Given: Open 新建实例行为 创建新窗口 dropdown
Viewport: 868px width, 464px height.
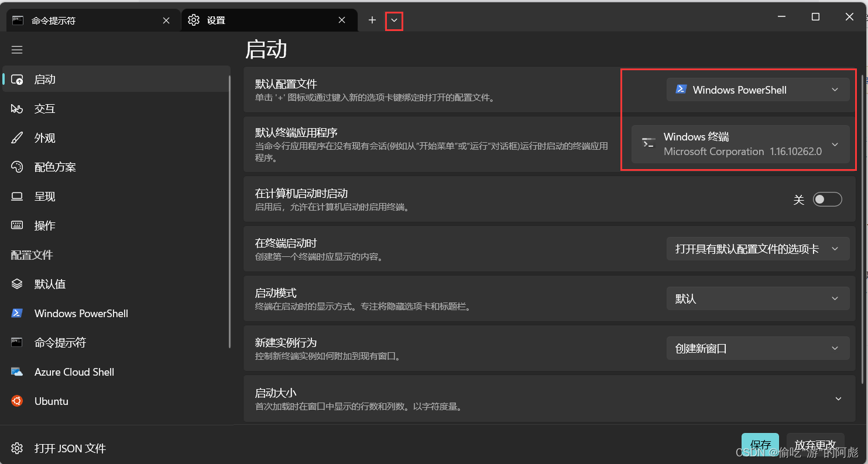Looking at the screenshot, I should tap(758, 348).
